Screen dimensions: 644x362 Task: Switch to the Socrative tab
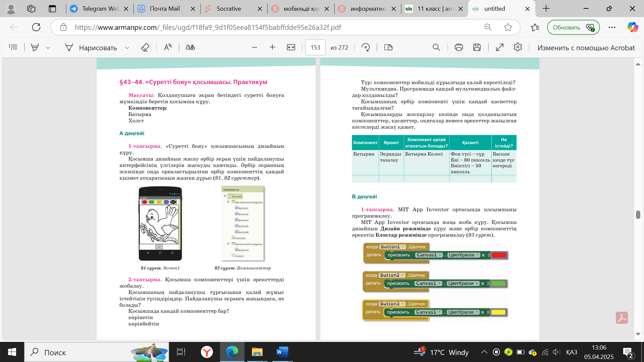click(x=229, y=9)
